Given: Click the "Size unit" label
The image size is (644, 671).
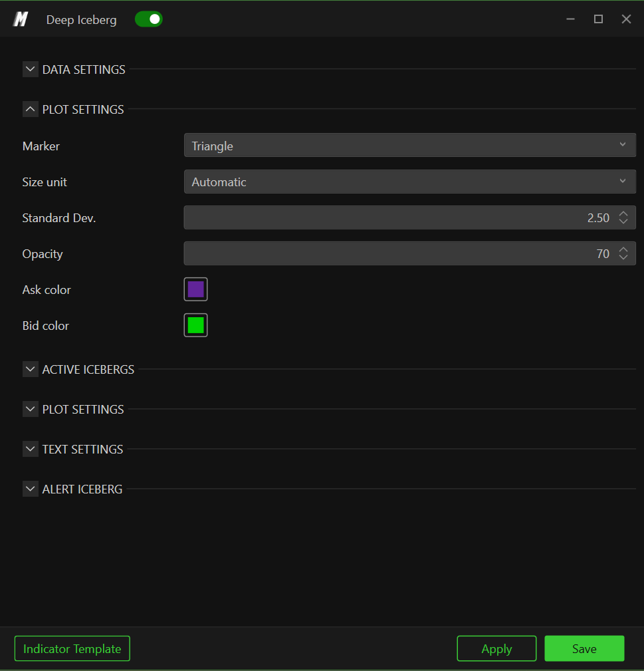Looking at the screenshot, I should coord(45,182).
